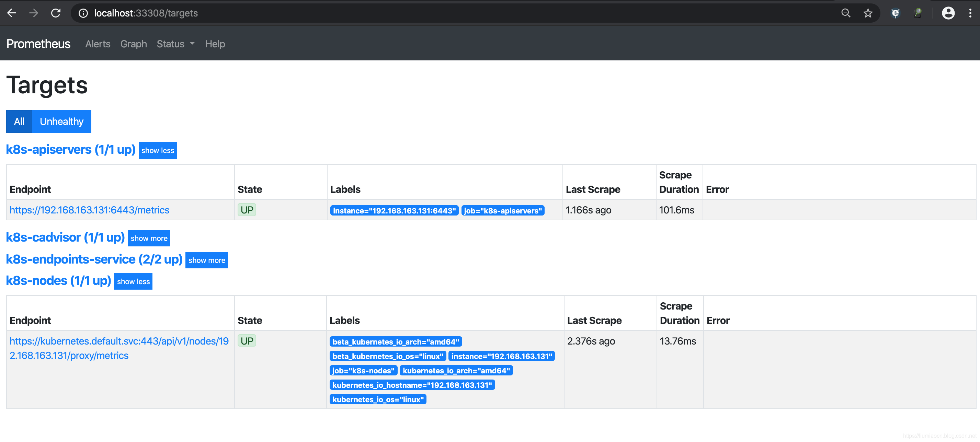The width and height of the screenshot is (980, 442).
Task: Click the 13.76ms scrape duration value
Action: (x=678, y=341)
